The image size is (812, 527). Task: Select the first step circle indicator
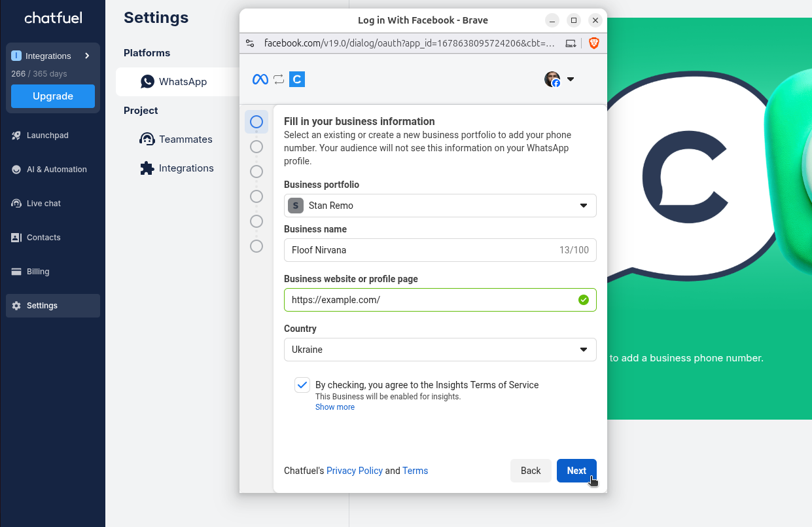[x=256, y=122]
